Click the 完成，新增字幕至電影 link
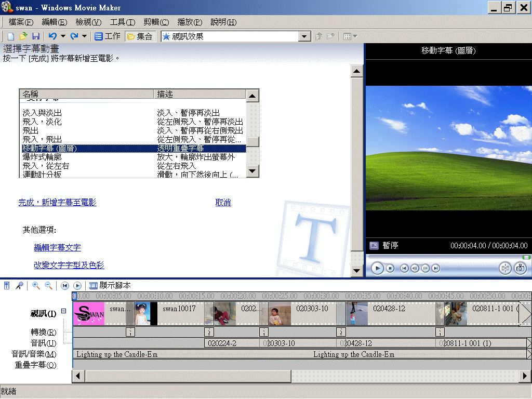Image resolution: width=532 pixels, height=399 pixels. [57, 202]
